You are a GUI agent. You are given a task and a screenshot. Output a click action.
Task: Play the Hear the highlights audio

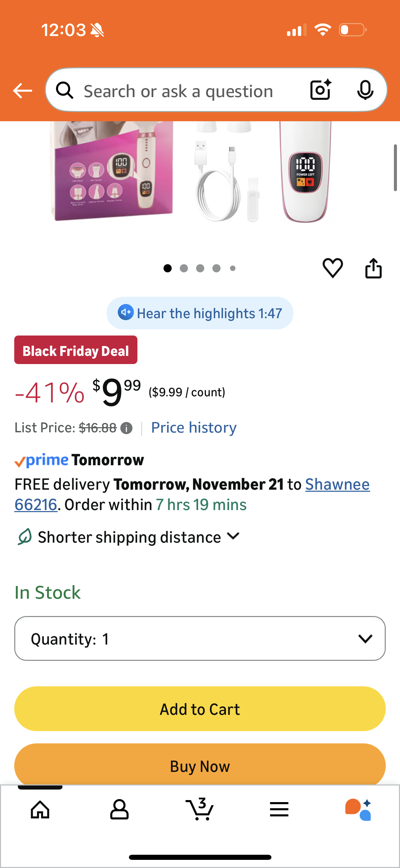200,313
